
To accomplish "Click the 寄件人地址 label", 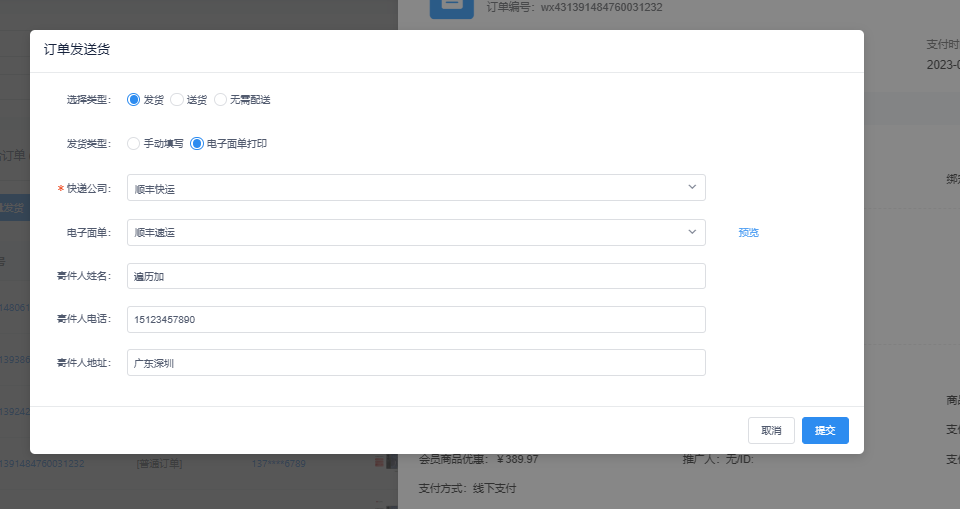I will (84, 363).
